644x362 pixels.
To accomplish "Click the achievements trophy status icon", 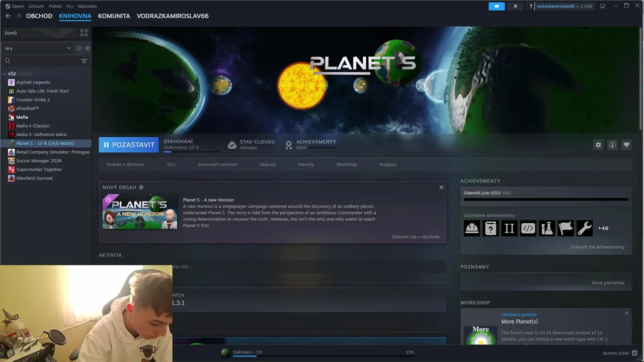I will click(289, 145).
